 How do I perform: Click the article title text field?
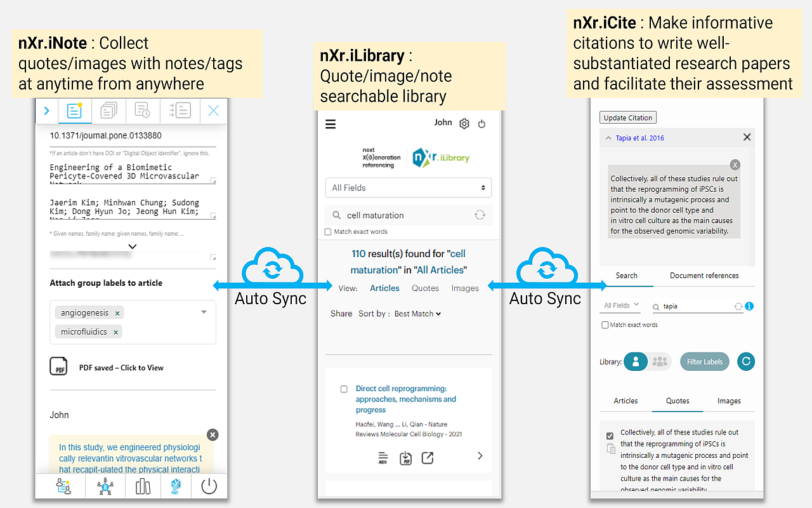click(133, 173)
